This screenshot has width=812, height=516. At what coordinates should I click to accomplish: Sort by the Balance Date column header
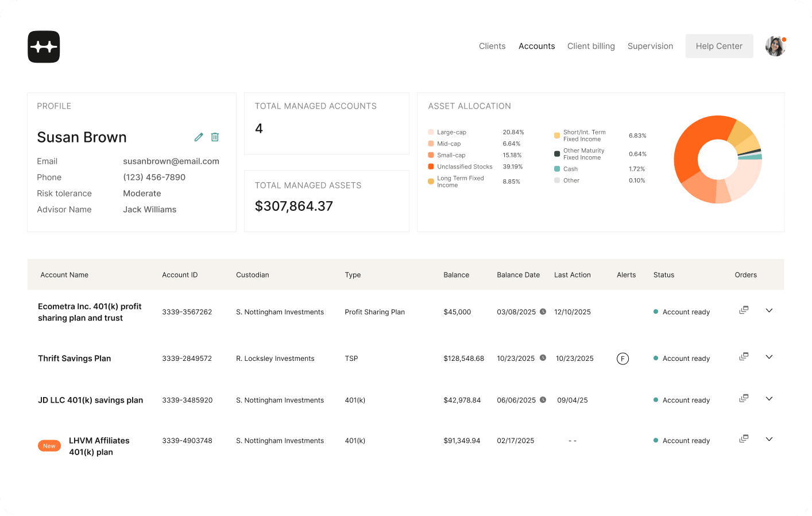point(518,275)
